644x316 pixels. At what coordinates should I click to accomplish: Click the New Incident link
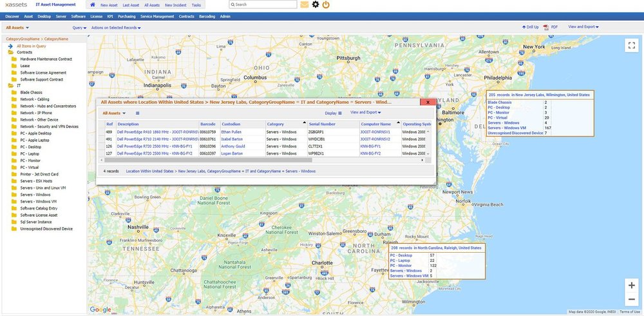pyautogui.click(x=175, y=5)
